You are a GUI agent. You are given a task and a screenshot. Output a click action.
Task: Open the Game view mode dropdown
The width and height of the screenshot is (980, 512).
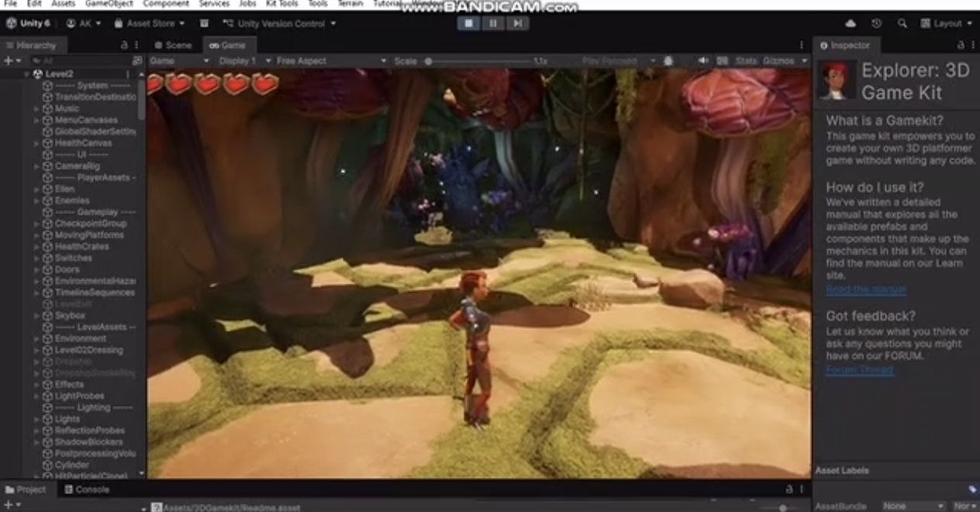coord(179,60)
